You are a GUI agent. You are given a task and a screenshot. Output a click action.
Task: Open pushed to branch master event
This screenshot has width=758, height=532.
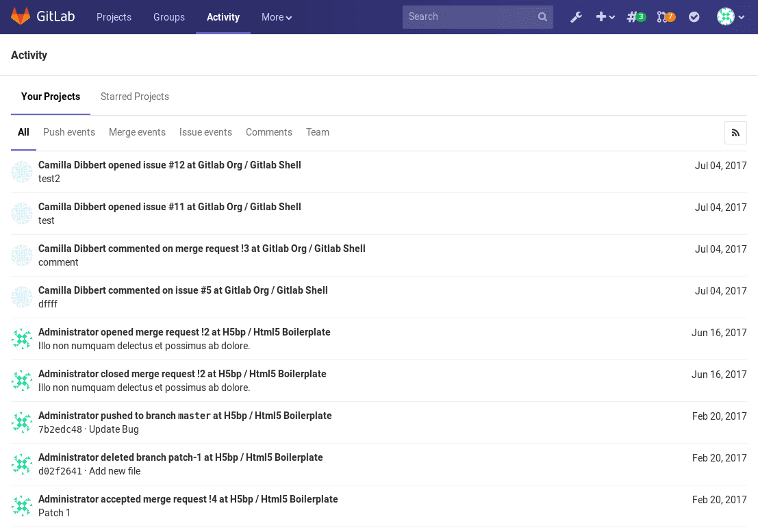[185, 416]
